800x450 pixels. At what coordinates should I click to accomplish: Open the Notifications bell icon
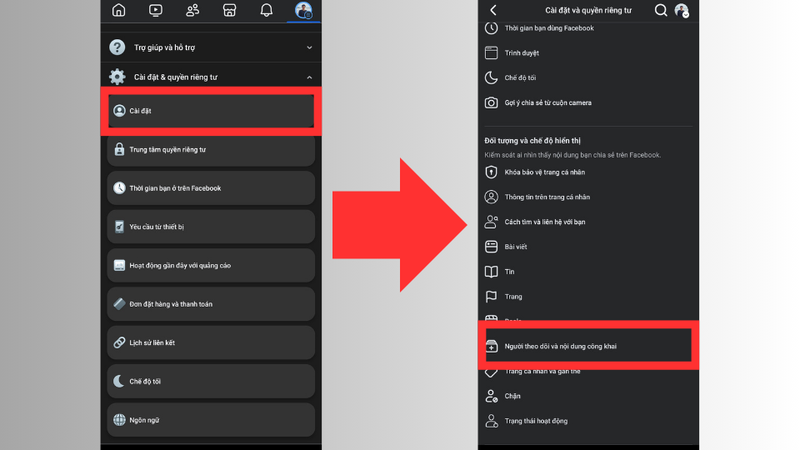click(266, 10)
